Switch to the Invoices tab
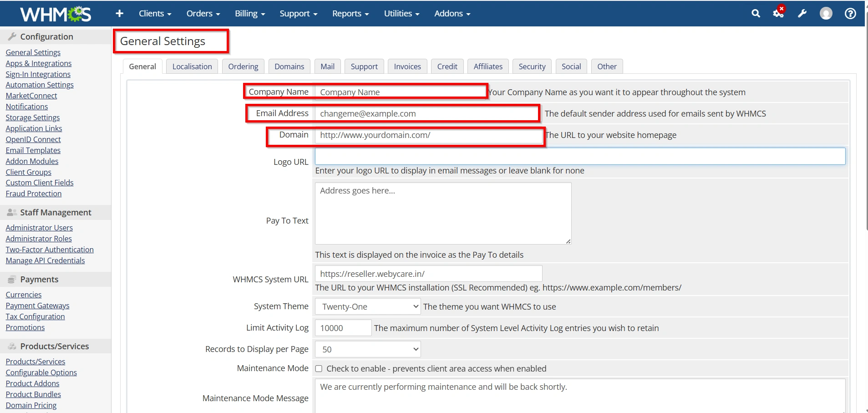The image size is (868, 413). pos(407,66)
